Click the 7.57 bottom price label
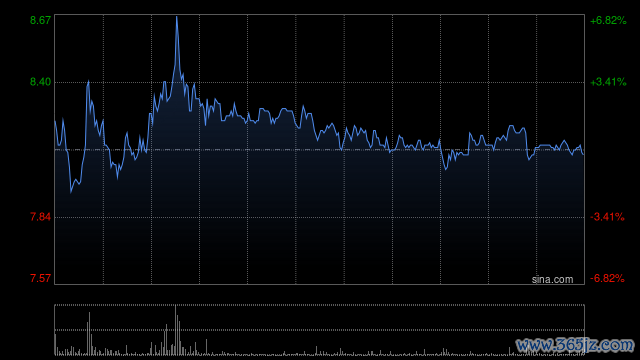This screenshot has height=360, width=640. coord(40,278)
